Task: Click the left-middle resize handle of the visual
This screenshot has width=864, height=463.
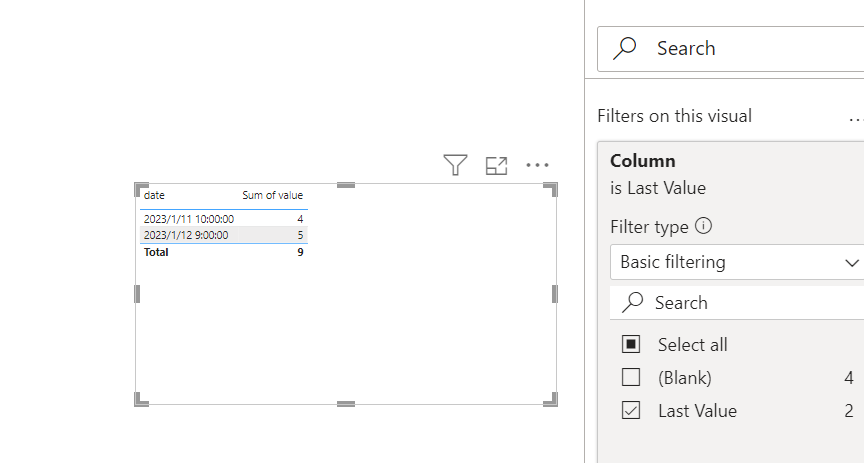Action: coord(137,294)
